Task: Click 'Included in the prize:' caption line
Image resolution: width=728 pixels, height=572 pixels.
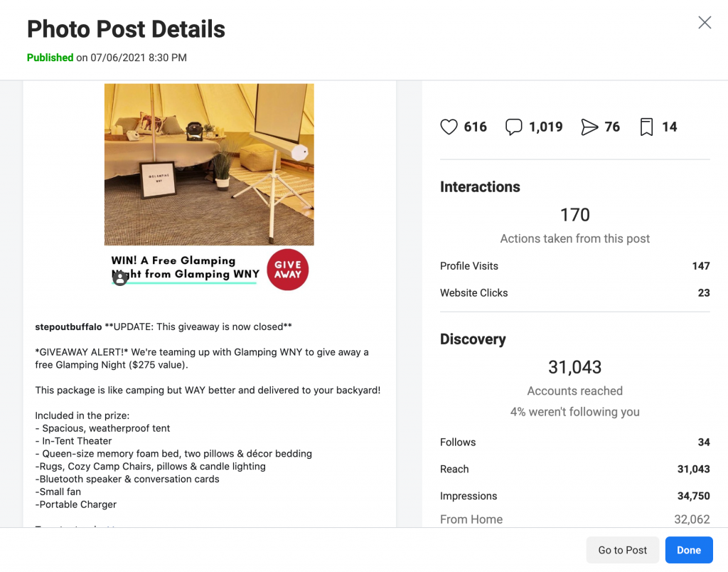Action: coord(82,415)
